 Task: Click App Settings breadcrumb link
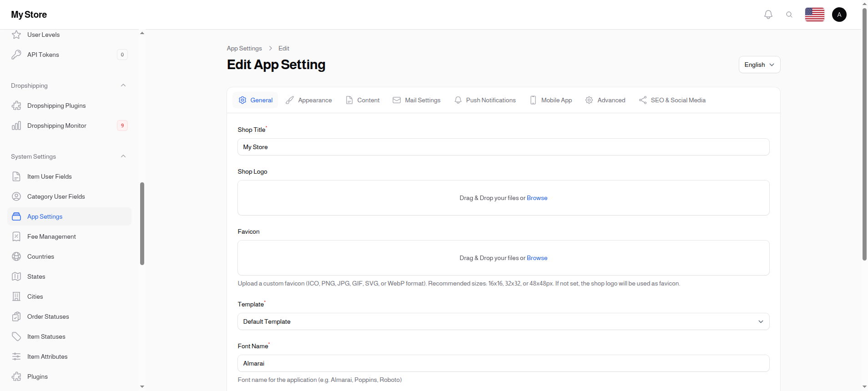(244, 48)
